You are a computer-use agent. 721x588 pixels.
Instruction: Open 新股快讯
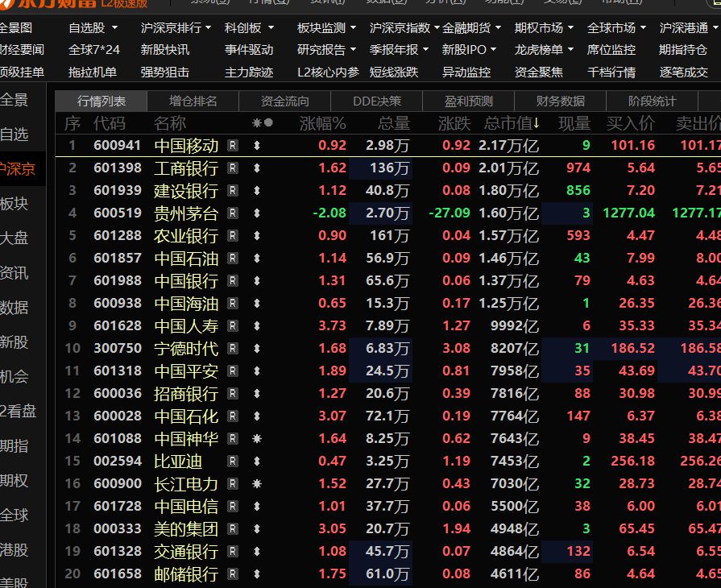pos(164,49)
